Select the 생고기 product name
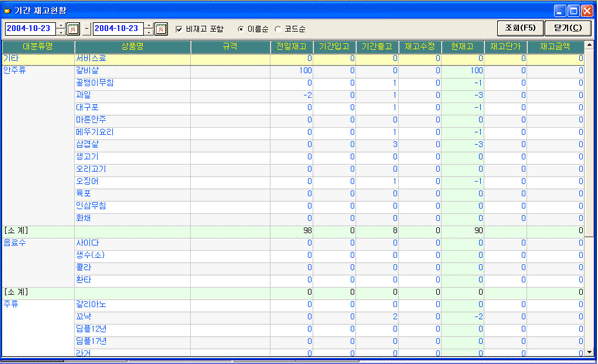This screenshot has width=598, height=364. click(x=87, y=156)
